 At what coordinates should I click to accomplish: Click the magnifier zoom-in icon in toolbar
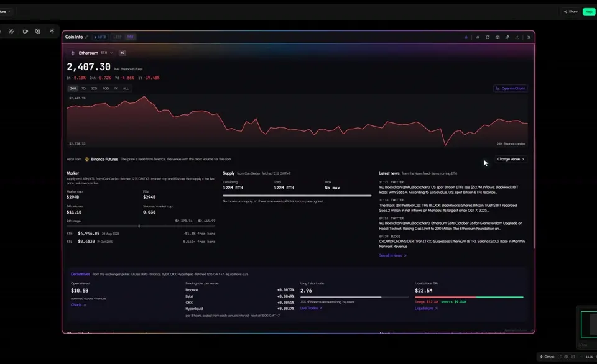pyautogui.click(x=38, y=31)
